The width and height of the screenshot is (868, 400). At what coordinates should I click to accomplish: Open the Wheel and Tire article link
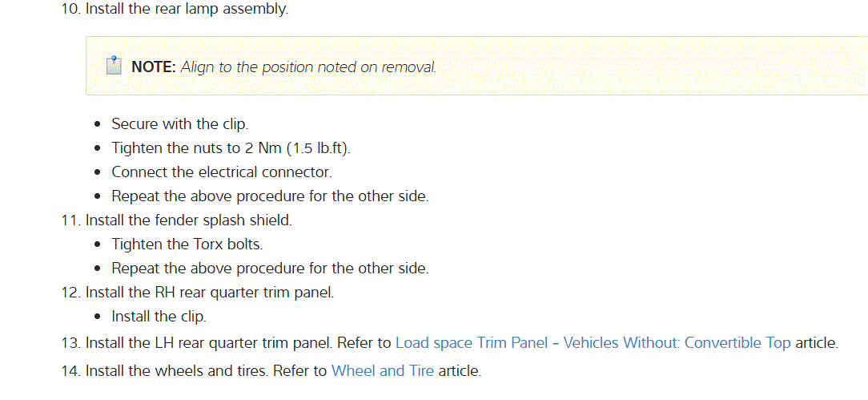(x=382, y=371)
